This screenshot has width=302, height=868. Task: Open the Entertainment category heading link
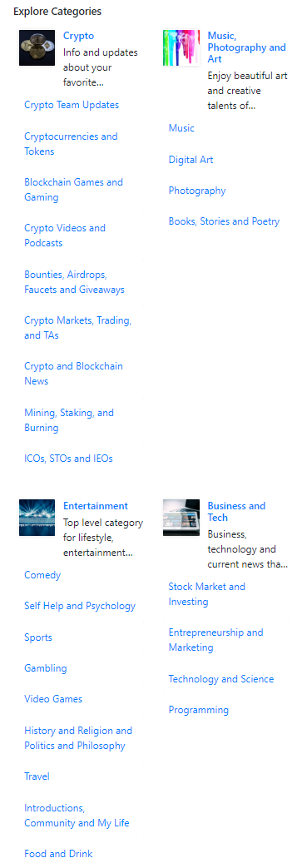96,506
